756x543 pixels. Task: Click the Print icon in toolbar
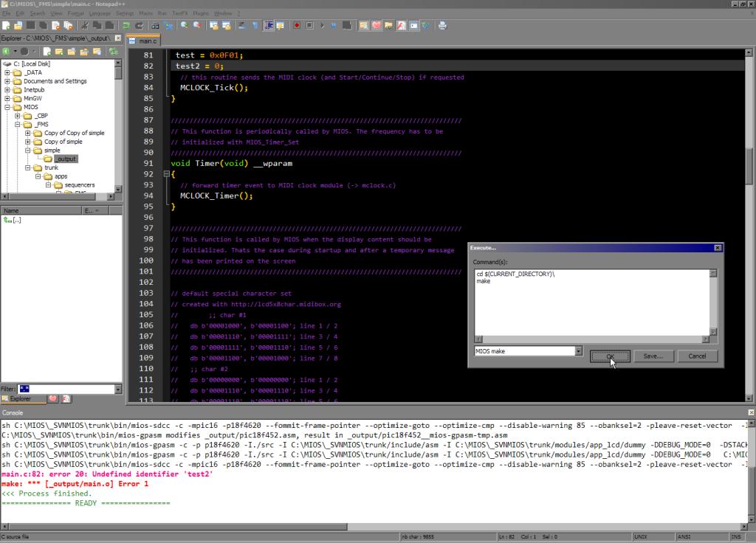[442, 25]
